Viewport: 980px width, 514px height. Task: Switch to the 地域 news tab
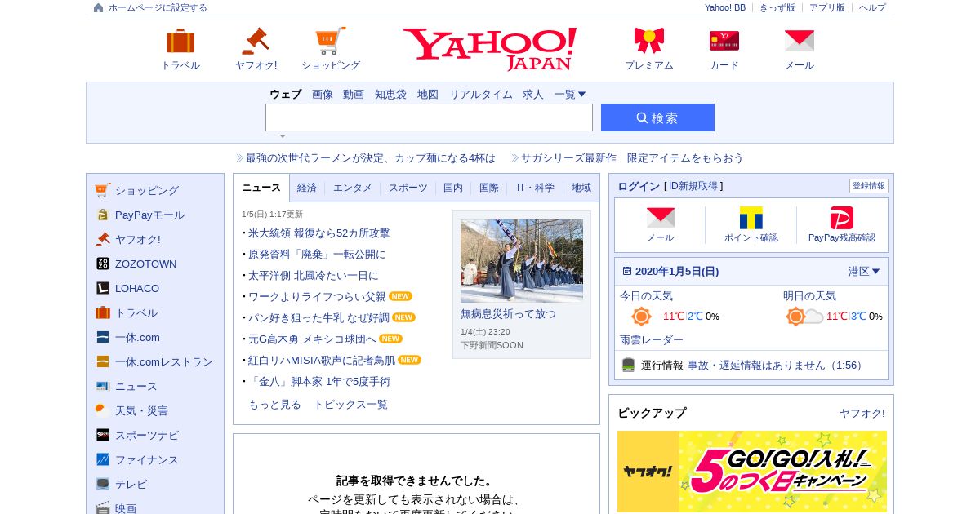581,188
